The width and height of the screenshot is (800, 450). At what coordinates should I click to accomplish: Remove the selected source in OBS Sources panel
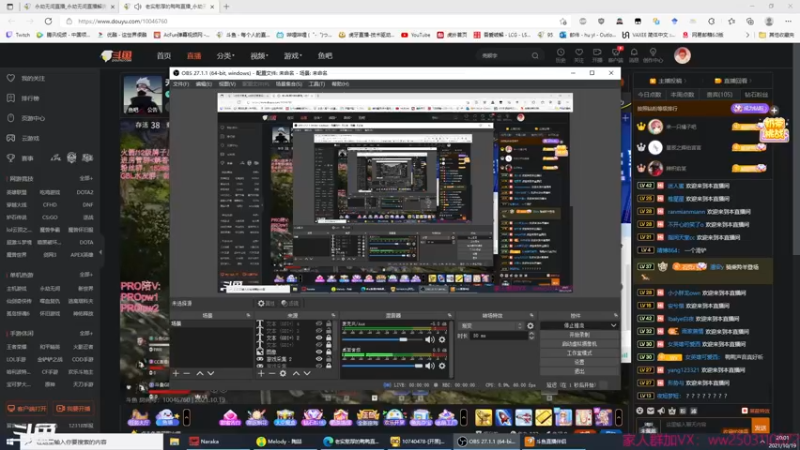[271, 373]
